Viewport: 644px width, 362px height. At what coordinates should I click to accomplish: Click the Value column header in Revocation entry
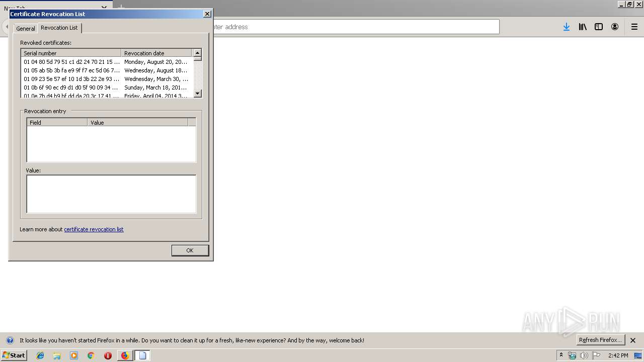[137, 122]
